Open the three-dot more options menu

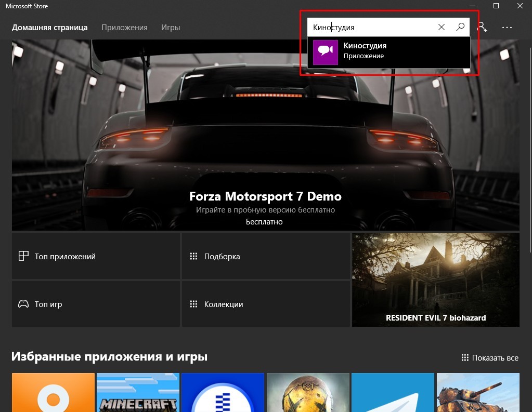tap(507, 28)
